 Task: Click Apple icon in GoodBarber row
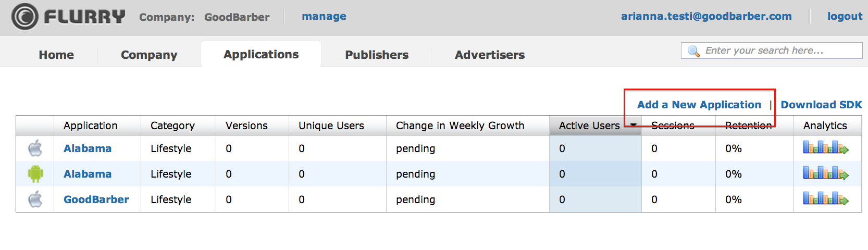[35, 199]
